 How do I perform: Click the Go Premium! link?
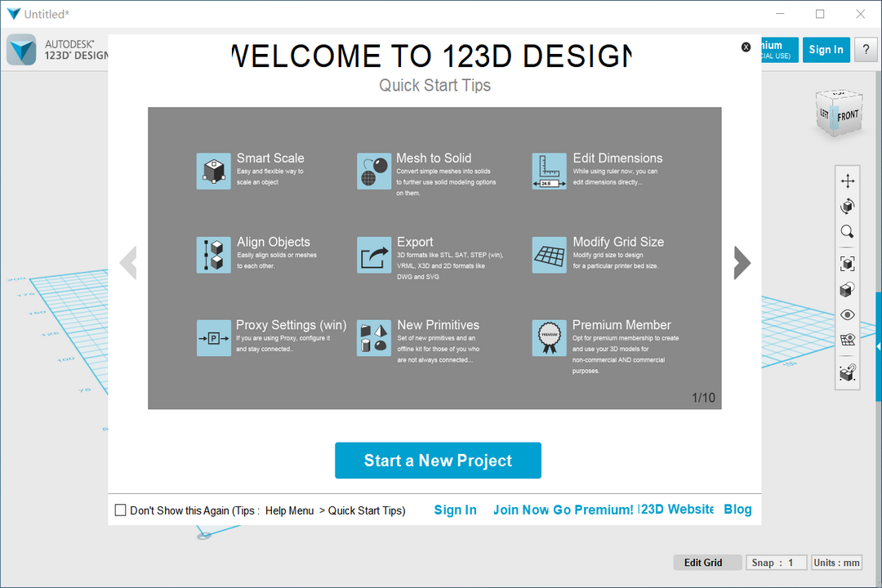pyautogui.click(x=593, y=510)
